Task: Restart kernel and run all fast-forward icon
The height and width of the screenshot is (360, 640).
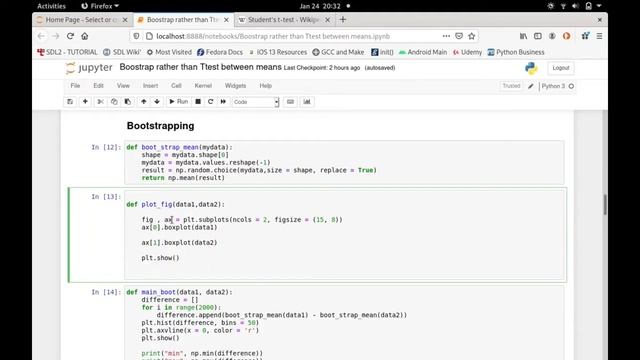Action: [223, 102]
